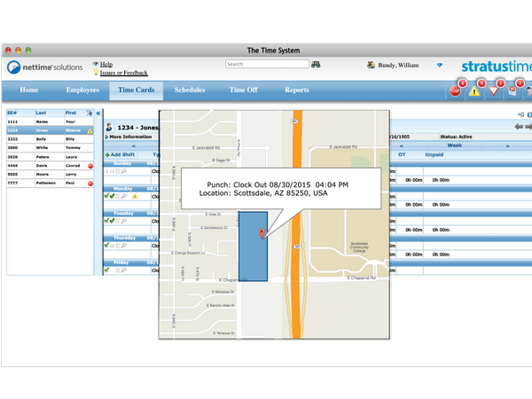Open the red yield triangle notifications icon
This screenshot has width=532, height=399.
point(493,91)
